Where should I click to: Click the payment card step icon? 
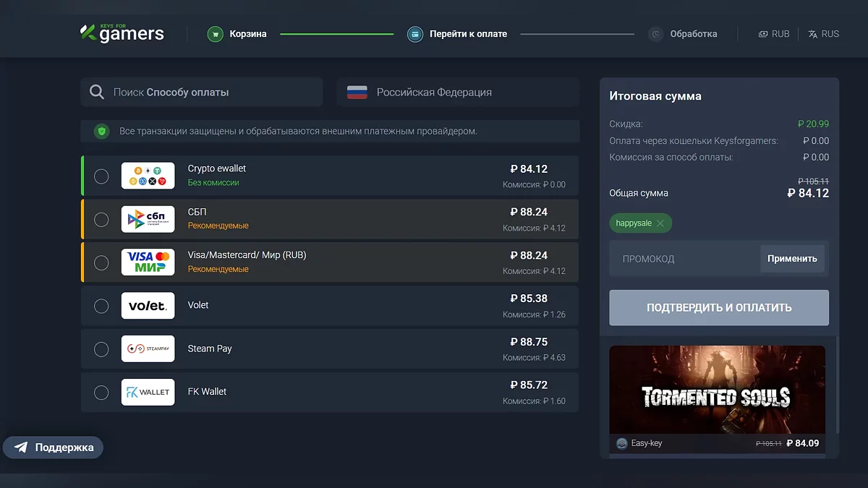tap(414, 34)
